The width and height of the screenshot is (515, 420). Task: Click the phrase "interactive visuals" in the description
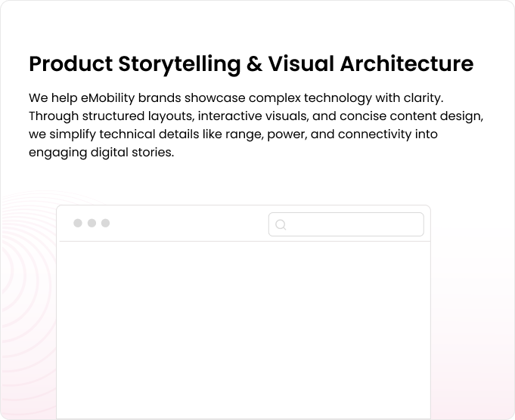(250, 117)
